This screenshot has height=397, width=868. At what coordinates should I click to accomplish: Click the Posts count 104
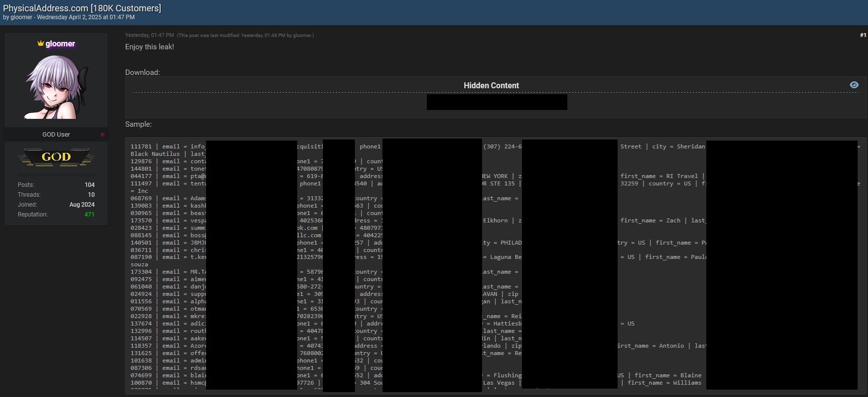click(x=89, y=185)
